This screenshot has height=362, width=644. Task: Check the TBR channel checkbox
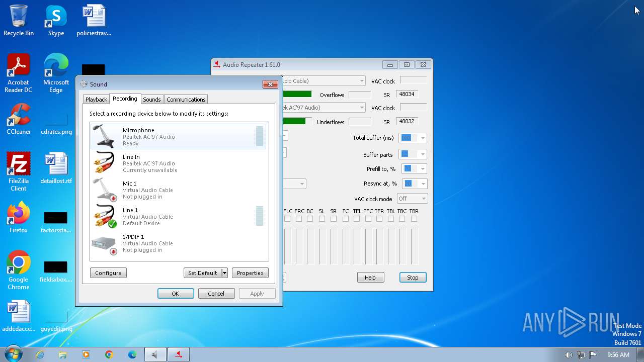coord(414,219)
